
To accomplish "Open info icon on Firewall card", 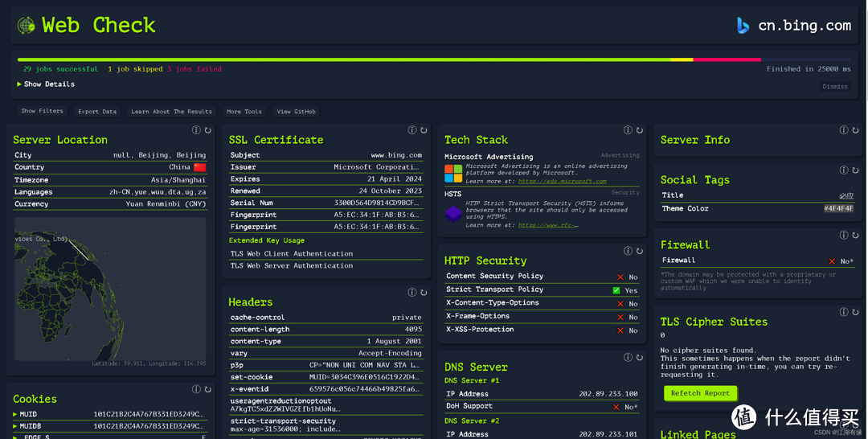I will click(844, 235).
